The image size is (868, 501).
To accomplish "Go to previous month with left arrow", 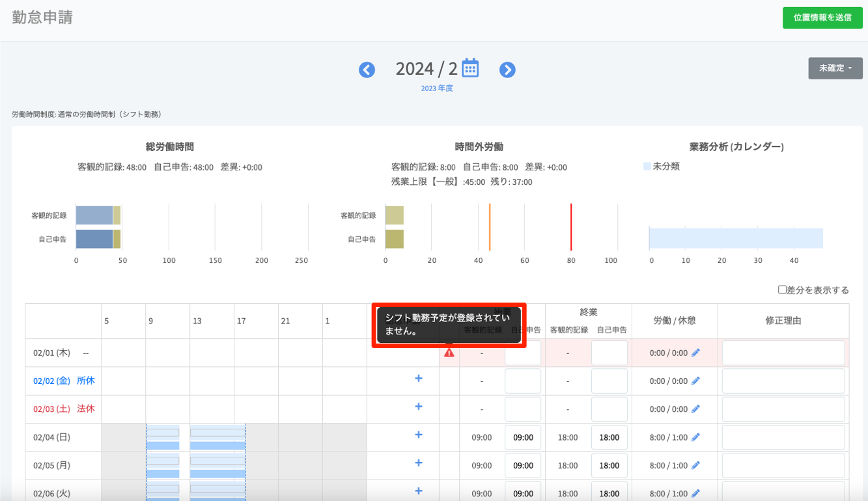I will (367, 70).
